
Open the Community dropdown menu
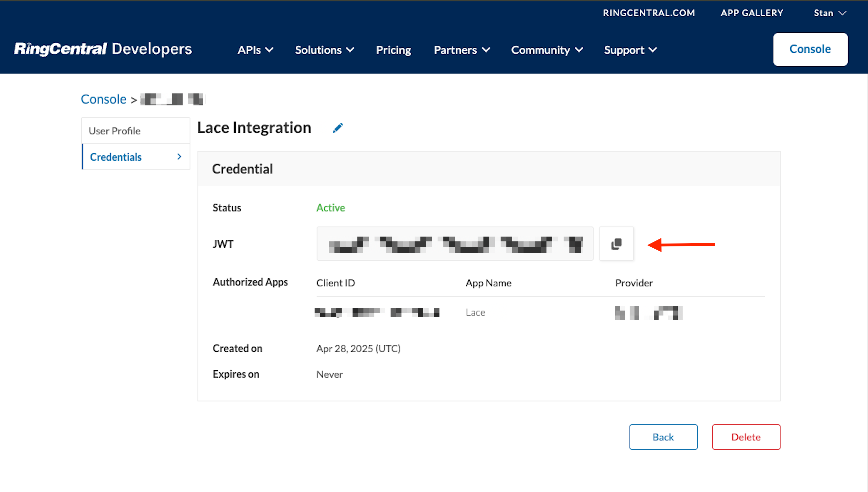point(547,50)
